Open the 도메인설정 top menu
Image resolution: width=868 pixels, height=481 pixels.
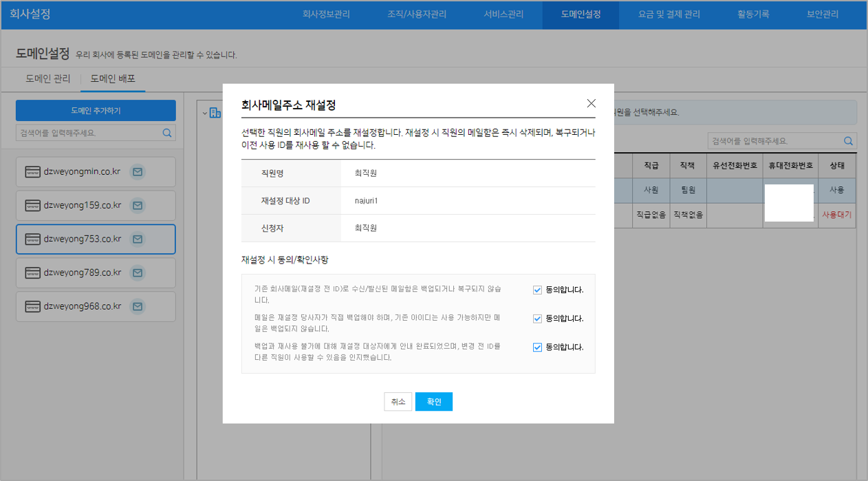click(x=581, y=14)
